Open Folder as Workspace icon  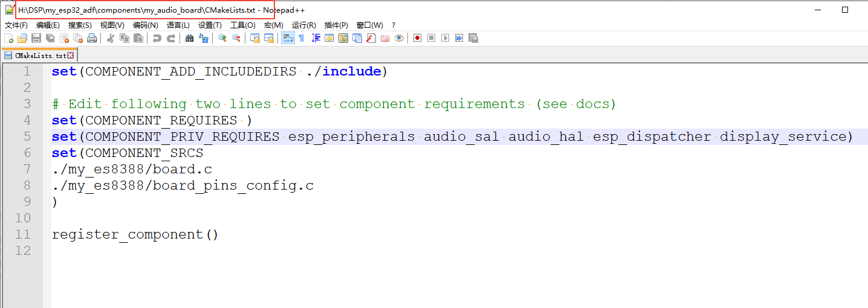click(385, 38)
